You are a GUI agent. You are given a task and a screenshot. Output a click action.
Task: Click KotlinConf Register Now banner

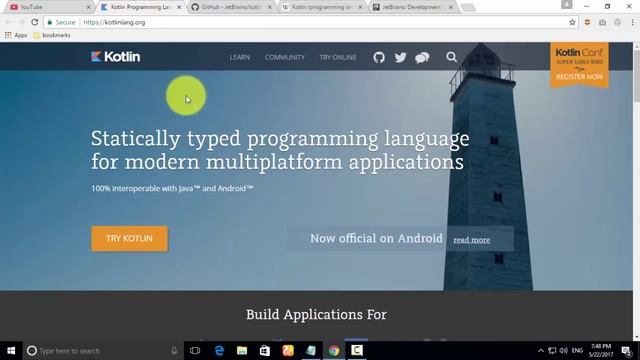pyautogui.click(x=579, y=64)
